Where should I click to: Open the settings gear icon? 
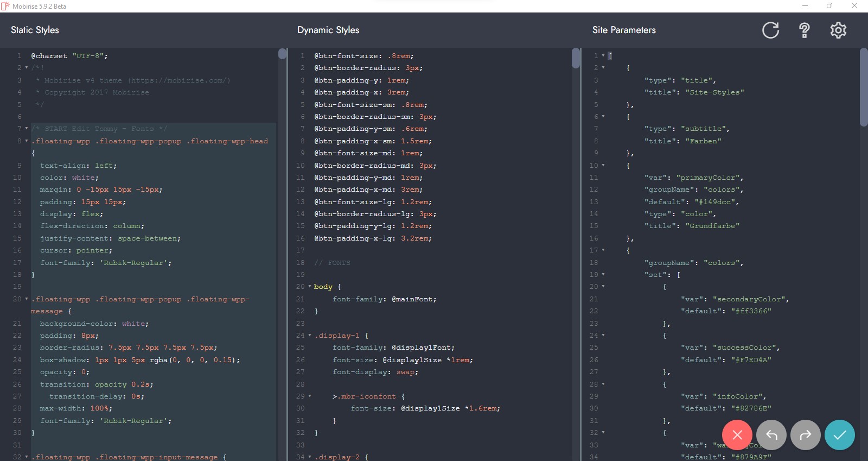[x=838, y=30]
